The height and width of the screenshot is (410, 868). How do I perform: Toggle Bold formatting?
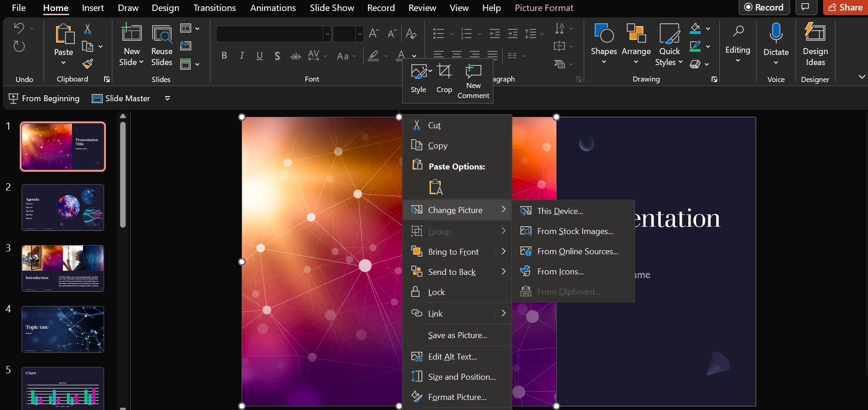tap(224, 56)
